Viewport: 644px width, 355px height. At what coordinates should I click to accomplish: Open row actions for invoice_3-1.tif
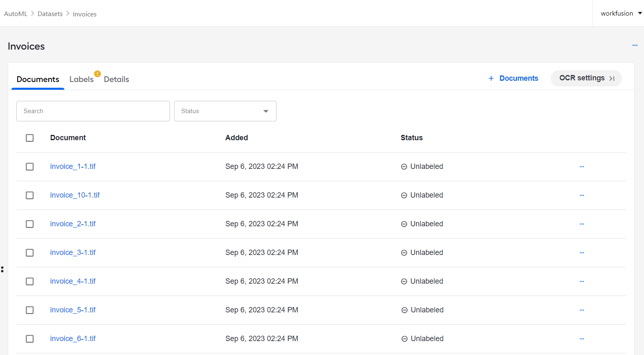pyautogui.click(x=582, y=253)
